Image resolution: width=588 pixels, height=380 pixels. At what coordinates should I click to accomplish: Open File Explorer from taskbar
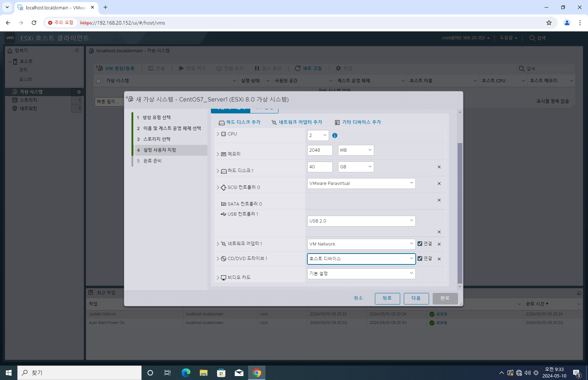204,373
